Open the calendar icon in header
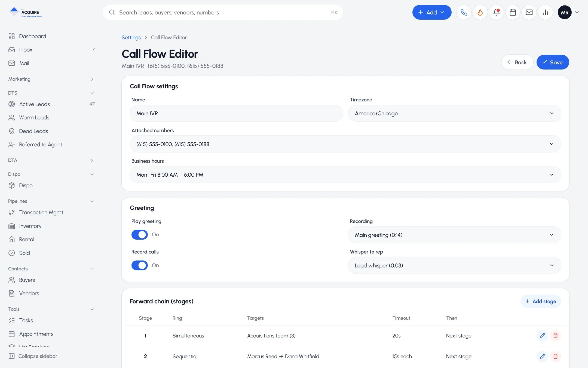The height and width of the screenshot is (368, 588). (513, 12)
